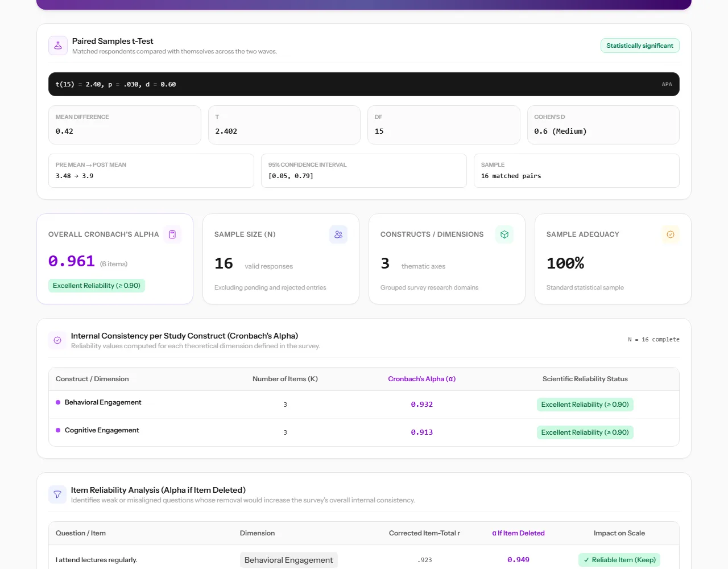Image resolution: width=728 pixels, height=569 pixels.
Task: Click the Behavioral Engagement row's Excellent Reliability badge
Action: coord(585,405)
